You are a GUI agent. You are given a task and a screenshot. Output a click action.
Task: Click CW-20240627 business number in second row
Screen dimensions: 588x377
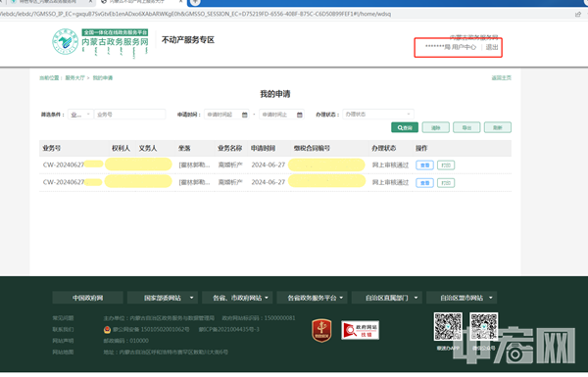click(64, 182)
